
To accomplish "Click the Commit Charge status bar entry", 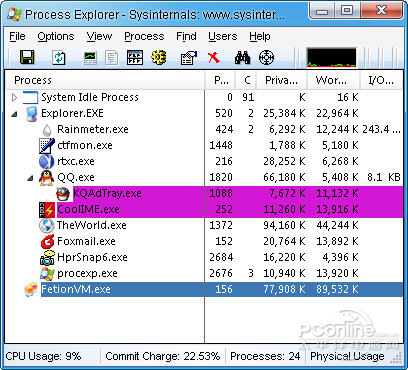I will (163, 356).
